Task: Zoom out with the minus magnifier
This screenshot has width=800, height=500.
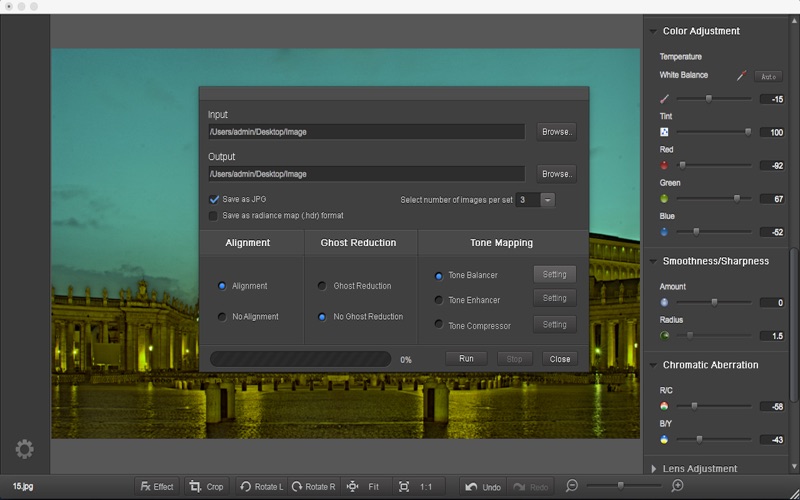Action: [x=572, y=485]
